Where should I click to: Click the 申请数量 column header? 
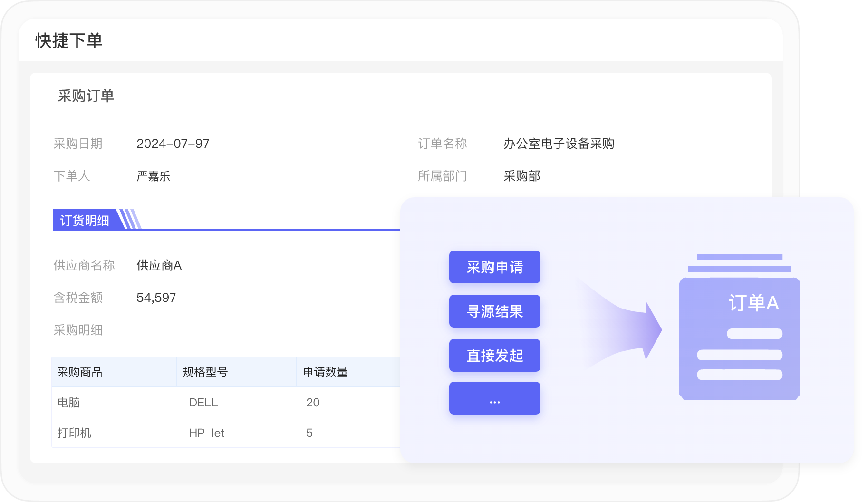[x=325, y=372]
